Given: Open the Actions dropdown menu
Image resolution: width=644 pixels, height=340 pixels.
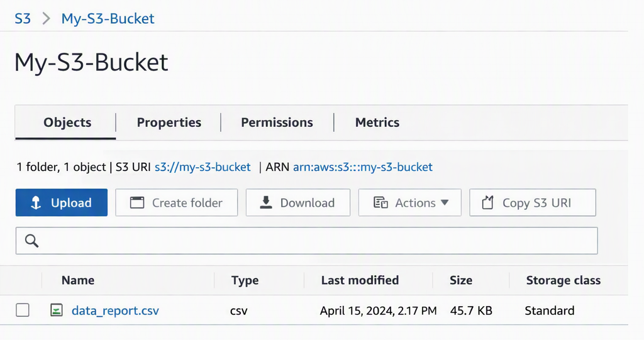Looking at the screenshot, I should (410, 202).
